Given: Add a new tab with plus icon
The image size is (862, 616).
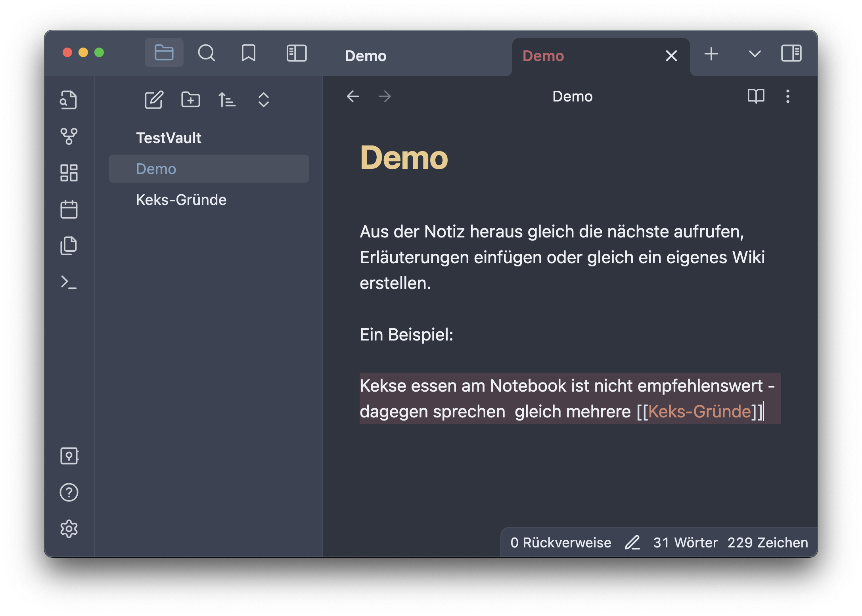Looking at the screenshot, I should pyautogui.click(x=711, y=54).
